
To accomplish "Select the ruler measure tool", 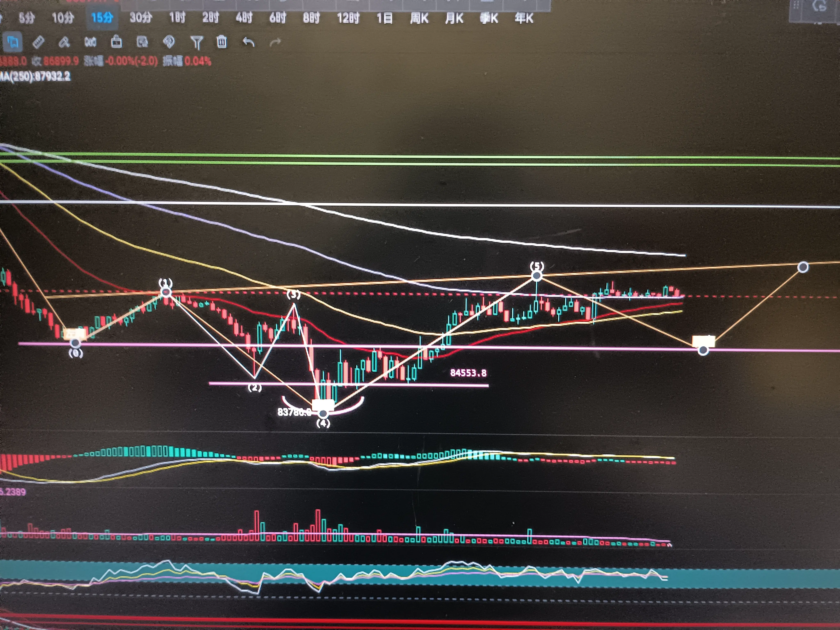I will [x=38, y=42].
